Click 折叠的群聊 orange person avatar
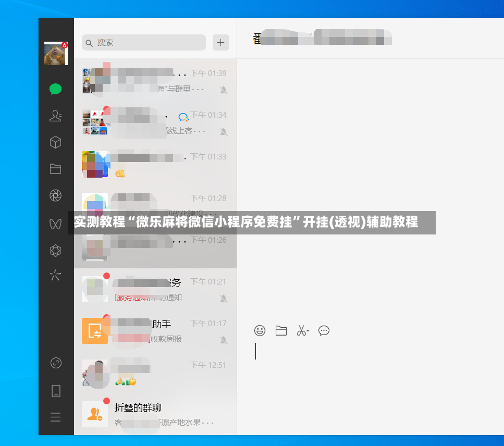 click(95, 414)
